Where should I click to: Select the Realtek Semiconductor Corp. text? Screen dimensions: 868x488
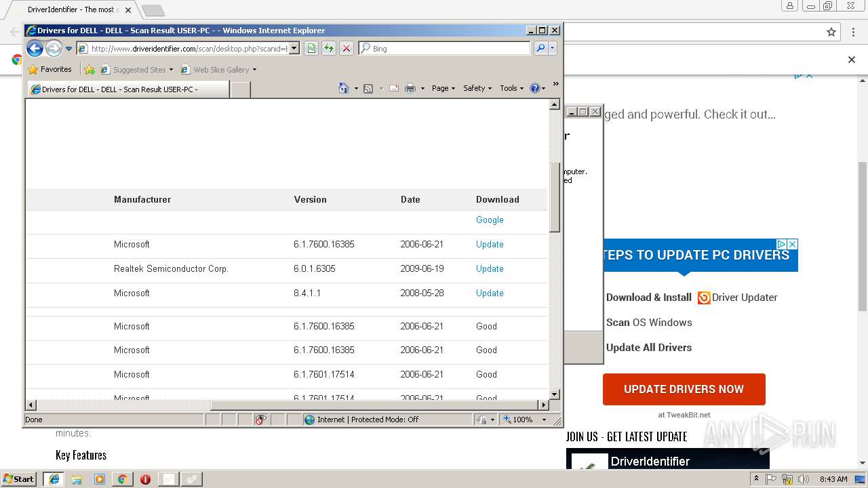(x=171, y=268)
